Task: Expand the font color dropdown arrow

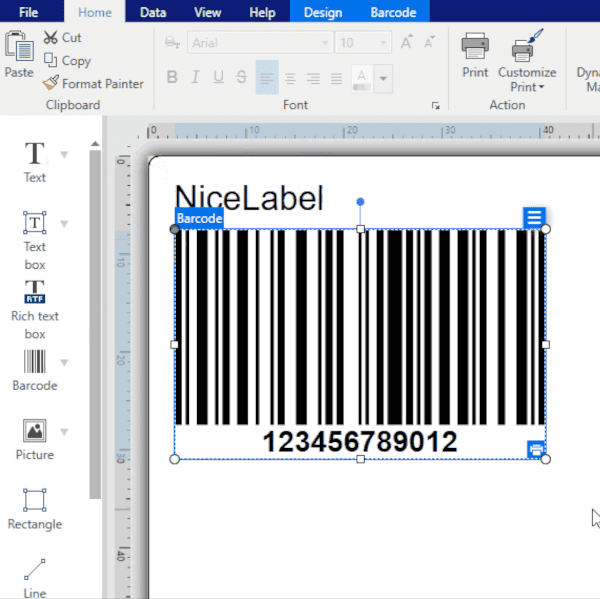Action: [383, 79]
